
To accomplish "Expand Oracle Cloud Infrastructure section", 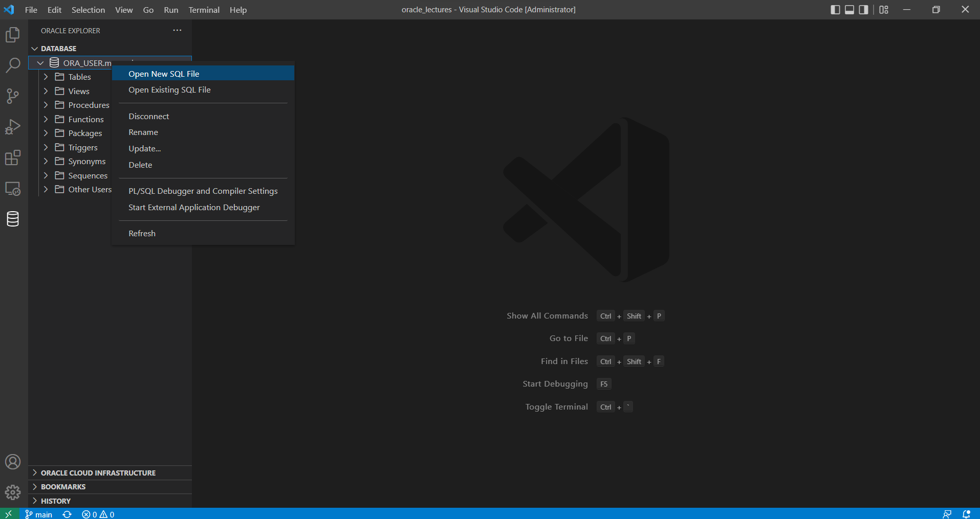I will (x=110, y=473).
